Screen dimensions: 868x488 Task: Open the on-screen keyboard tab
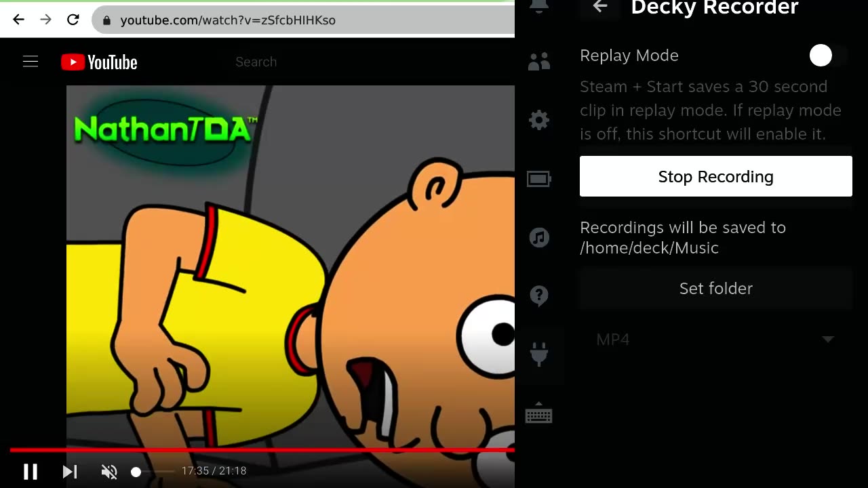click(539, 414)
